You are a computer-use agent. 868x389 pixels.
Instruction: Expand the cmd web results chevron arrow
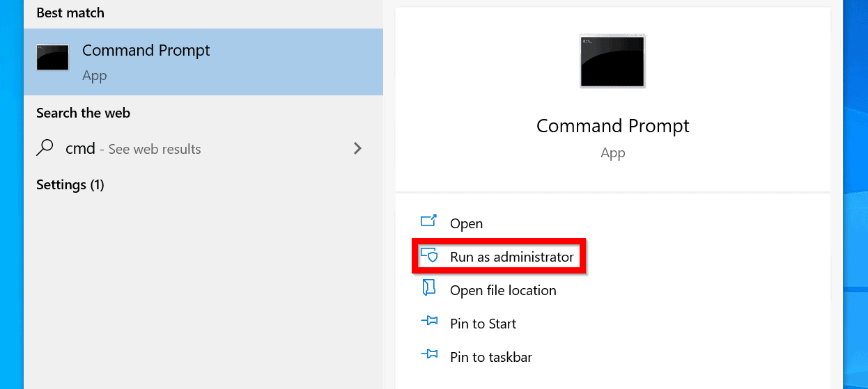point(357,148)
